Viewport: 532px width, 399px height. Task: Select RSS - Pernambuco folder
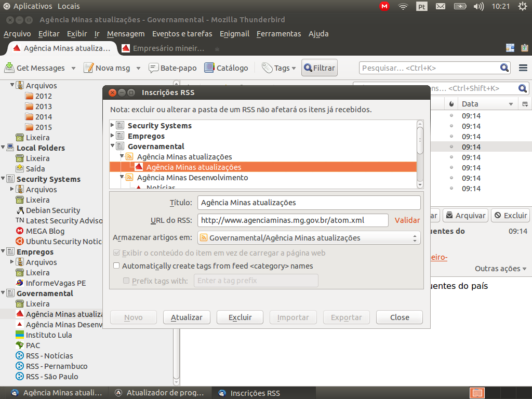click(51, 366)
